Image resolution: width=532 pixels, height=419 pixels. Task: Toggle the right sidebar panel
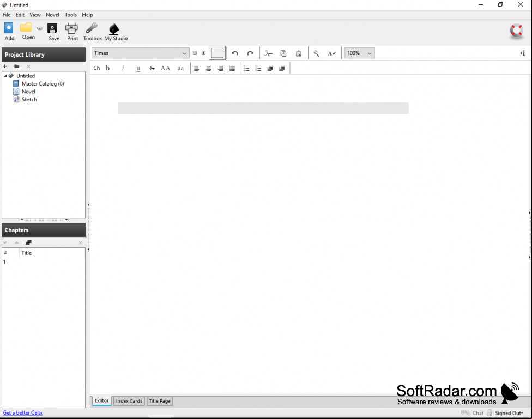click(523, 53)
